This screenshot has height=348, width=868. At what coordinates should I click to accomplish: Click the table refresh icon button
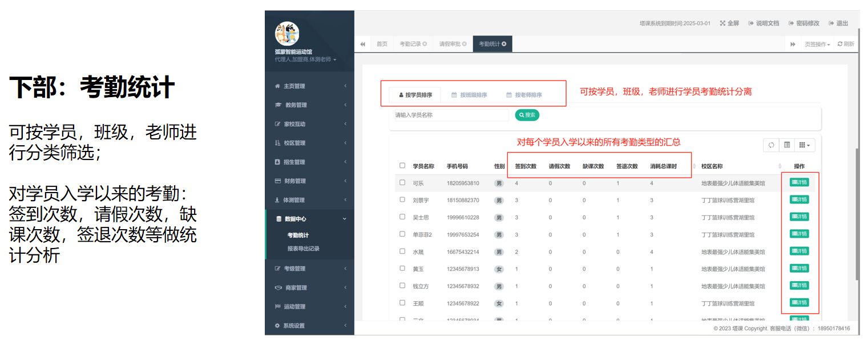point(771,145)
